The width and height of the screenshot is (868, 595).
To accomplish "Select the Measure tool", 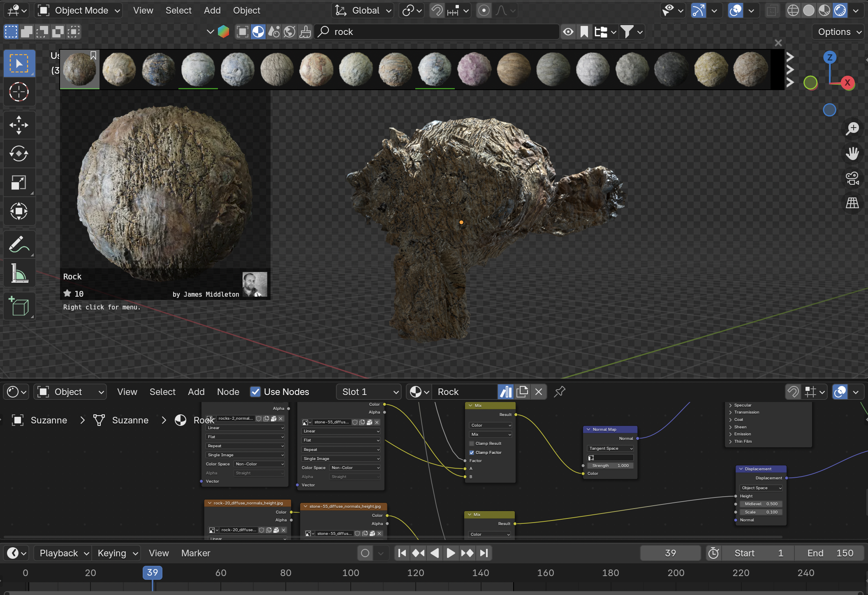I will (x=19, y=273).
